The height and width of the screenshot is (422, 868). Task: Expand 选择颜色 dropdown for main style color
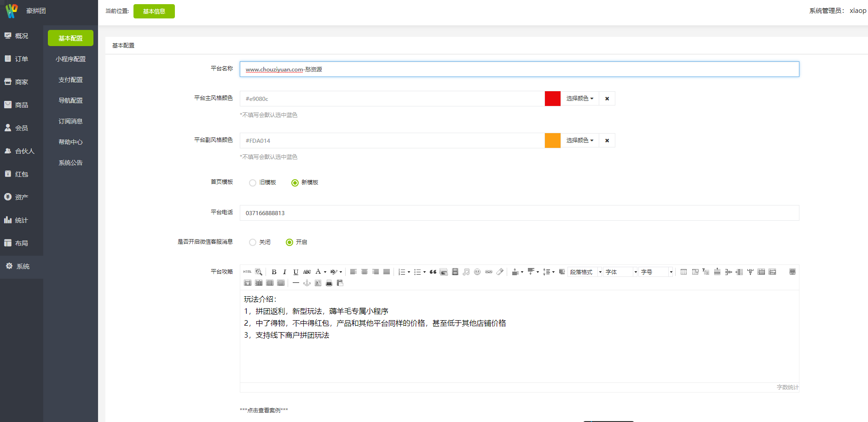579,99
